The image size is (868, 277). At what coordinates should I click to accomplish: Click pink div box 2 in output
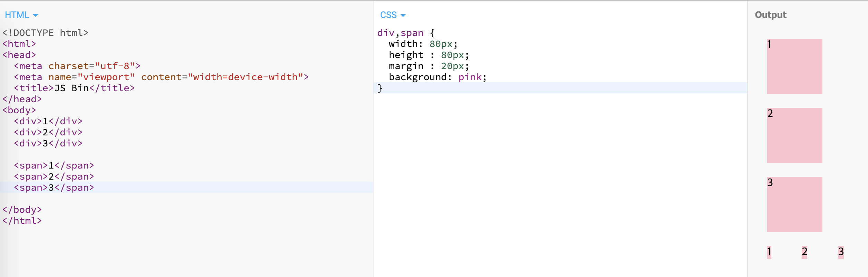[x=794, y=135]
